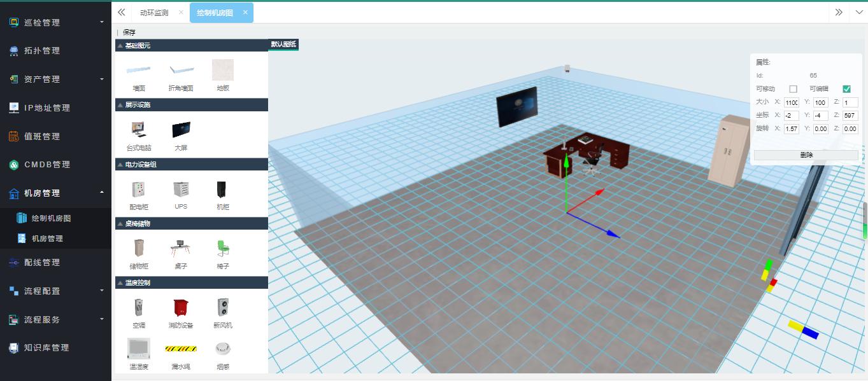868x381 pixels.
Task: Uncheck the 可编辑 editable checkbox
Action: coord(846,89)
